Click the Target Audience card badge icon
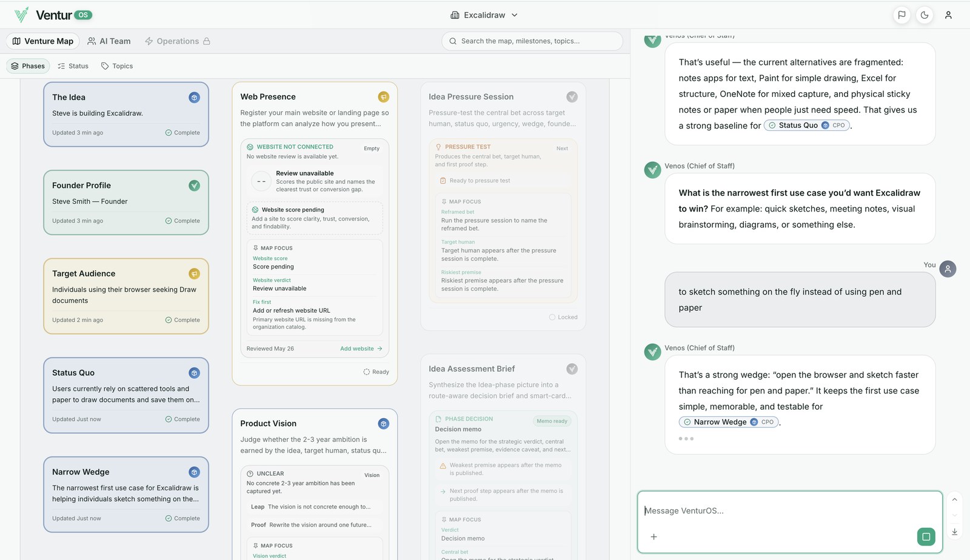 pos(194,274)
